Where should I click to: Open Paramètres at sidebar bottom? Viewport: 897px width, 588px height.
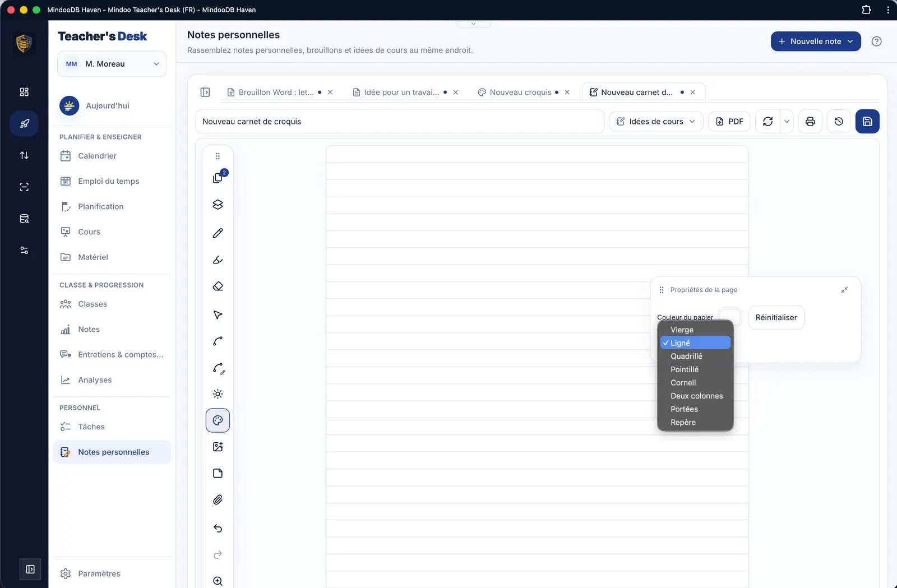[112, 573]
